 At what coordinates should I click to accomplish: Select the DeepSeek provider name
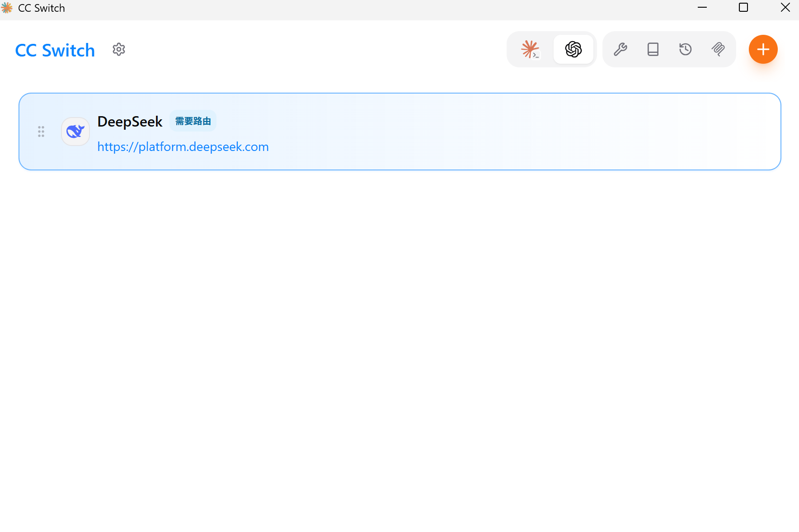(x=130, y=122)
